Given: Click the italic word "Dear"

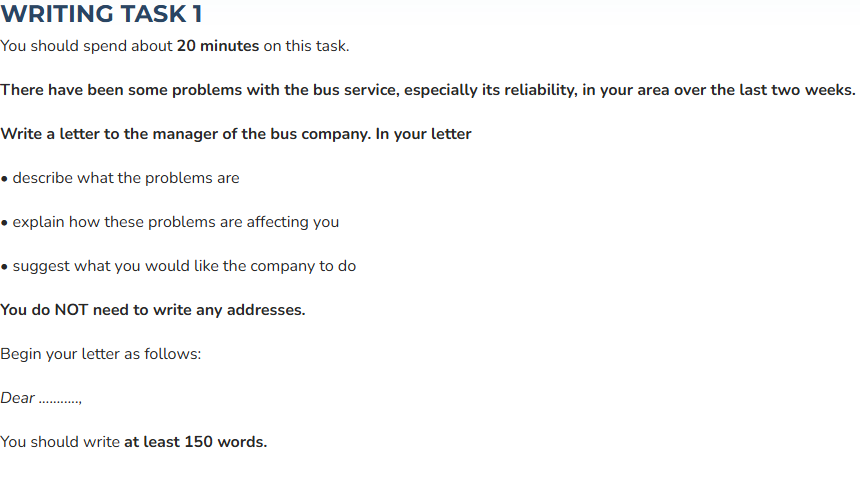Looking at the screenshot, I should click(17, 398).
